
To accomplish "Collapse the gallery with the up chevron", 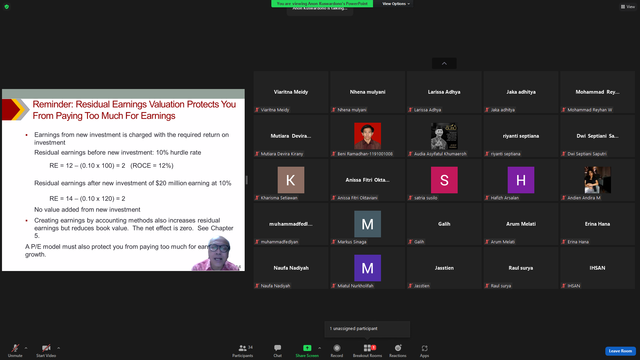I will click(x=444, y=64).
